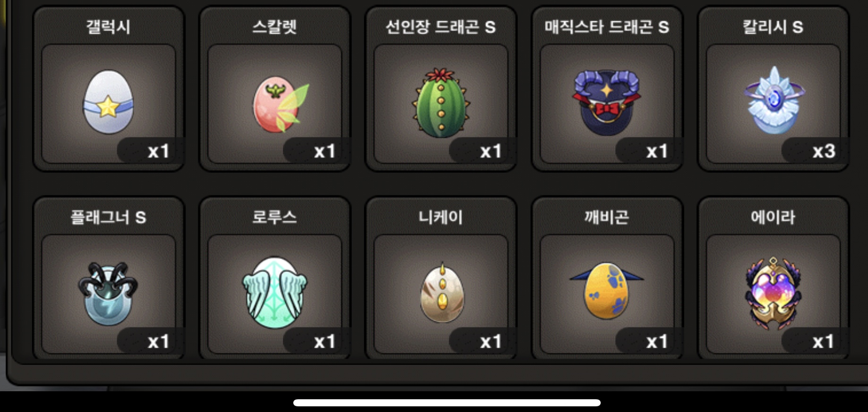Select the 플래그너 S tentacle egg icon
868x412 pixels.
pos(108,294)
